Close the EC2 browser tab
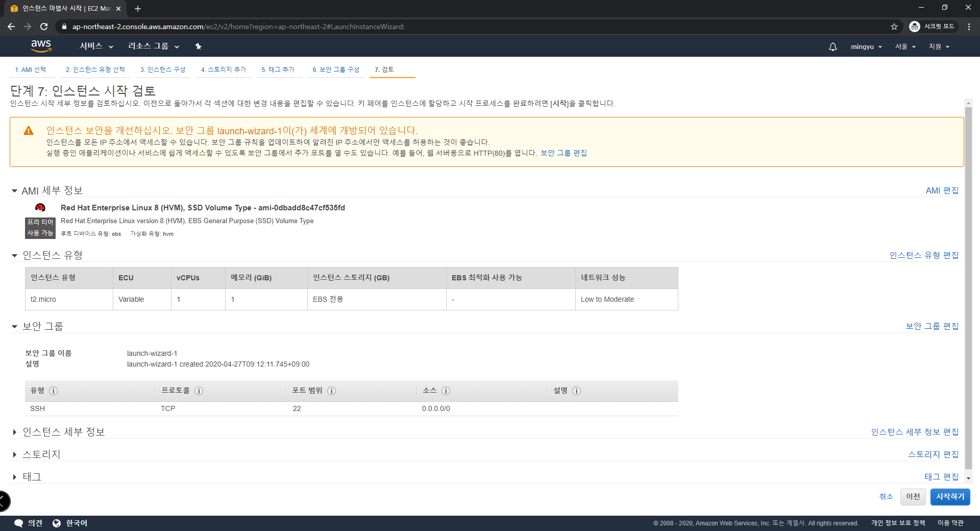The height and width of the screenshot is (531, 980). (118, 9)
